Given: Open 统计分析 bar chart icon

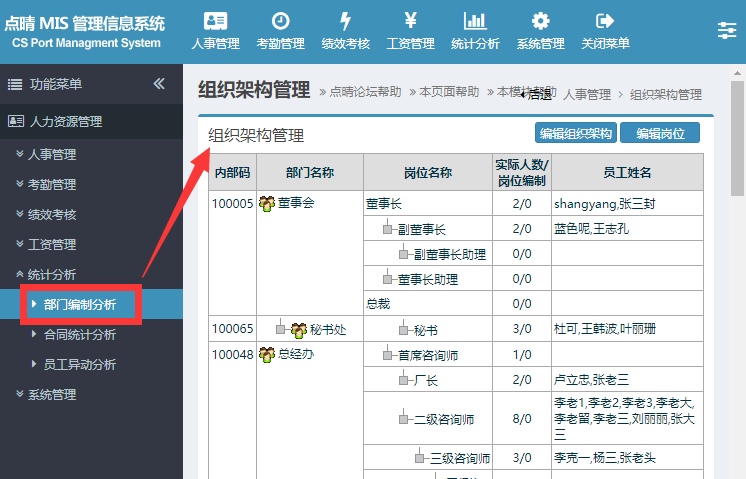Looking at the screenshot, I should click(x=475, y=21).
